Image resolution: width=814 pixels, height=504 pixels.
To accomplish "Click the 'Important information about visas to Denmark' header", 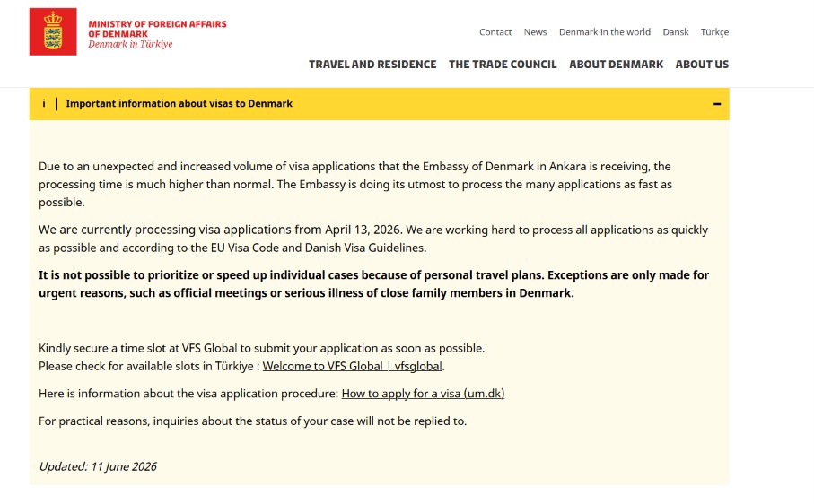I will click(179, 104).
